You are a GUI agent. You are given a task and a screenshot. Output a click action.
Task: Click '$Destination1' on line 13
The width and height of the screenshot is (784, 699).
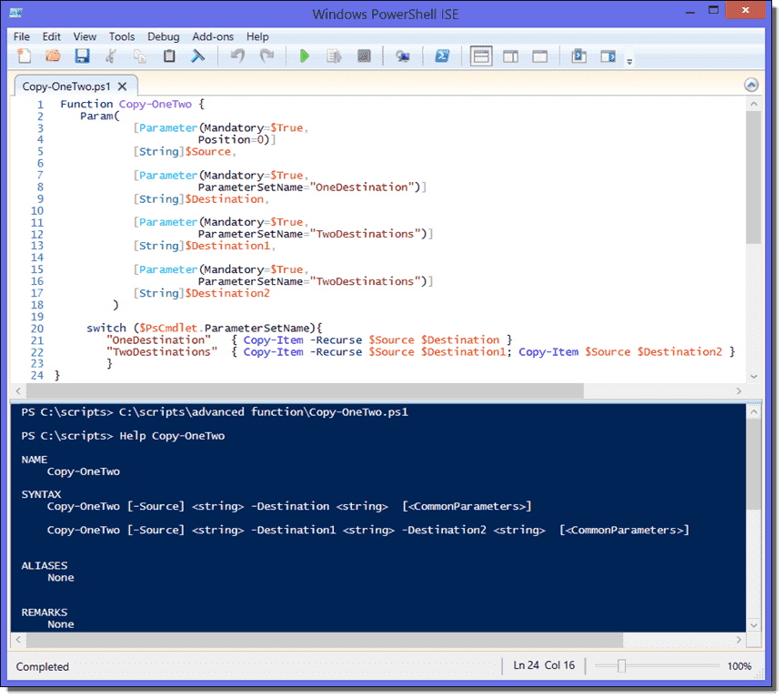(227, 246)
